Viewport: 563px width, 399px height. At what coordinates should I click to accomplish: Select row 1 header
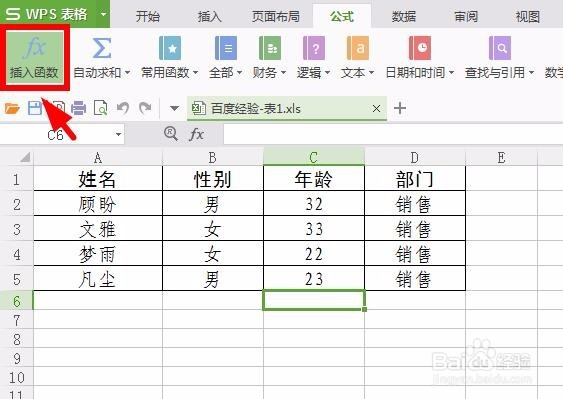click(x=17, y=178)
